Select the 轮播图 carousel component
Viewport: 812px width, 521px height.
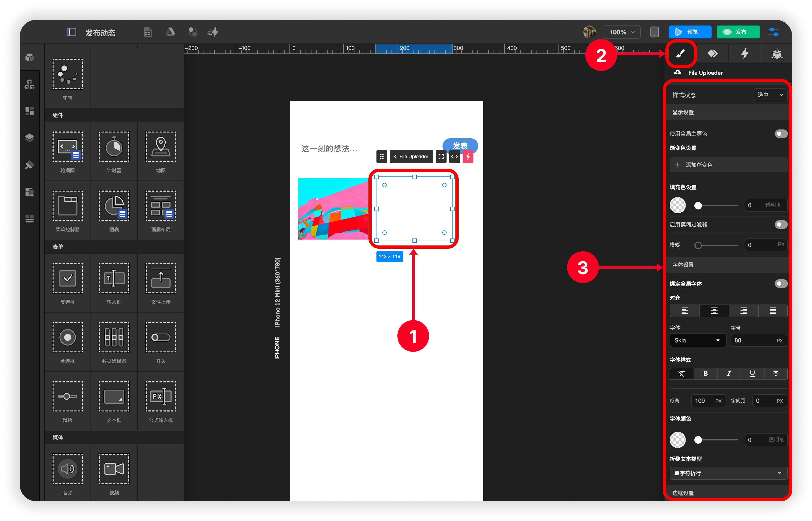point(68,151)
